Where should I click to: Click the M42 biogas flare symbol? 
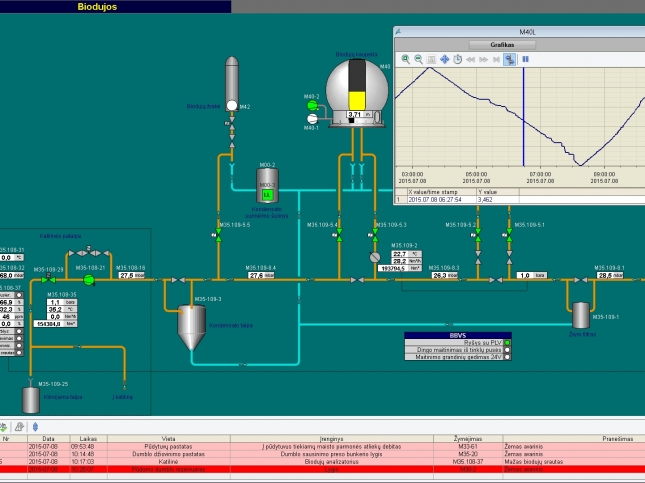[232, 84]
